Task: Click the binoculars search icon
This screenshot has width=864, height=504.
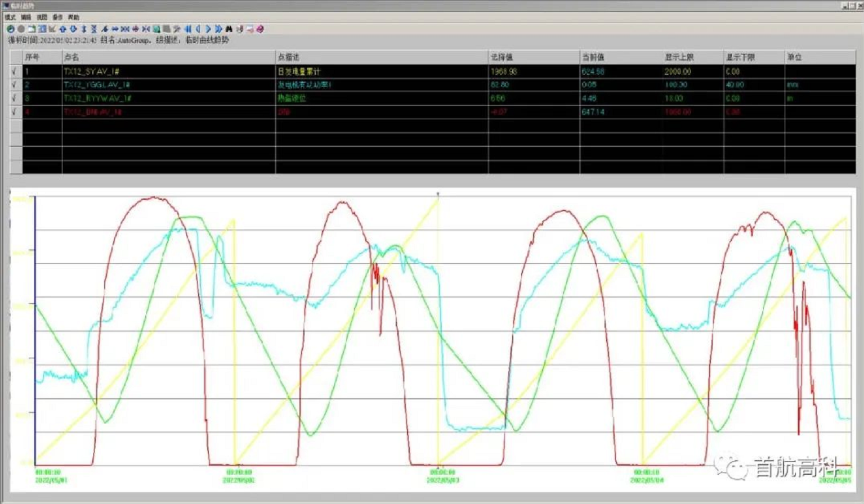Action: tap(229, 29)
